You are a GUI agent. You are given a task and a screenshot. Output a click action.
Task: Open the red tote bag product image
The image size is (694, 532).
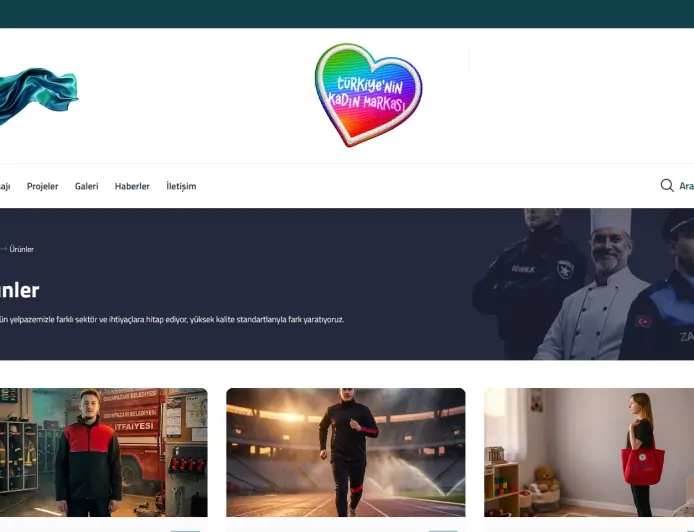[x=589, y=452]
